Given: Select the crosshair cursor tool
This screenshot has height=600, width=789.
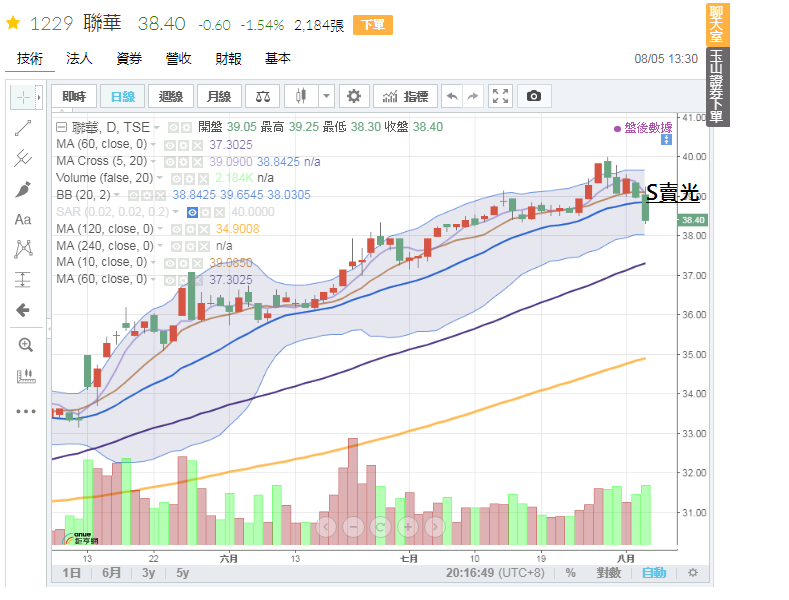Looking at the screenshot, I should pos(23,97).
